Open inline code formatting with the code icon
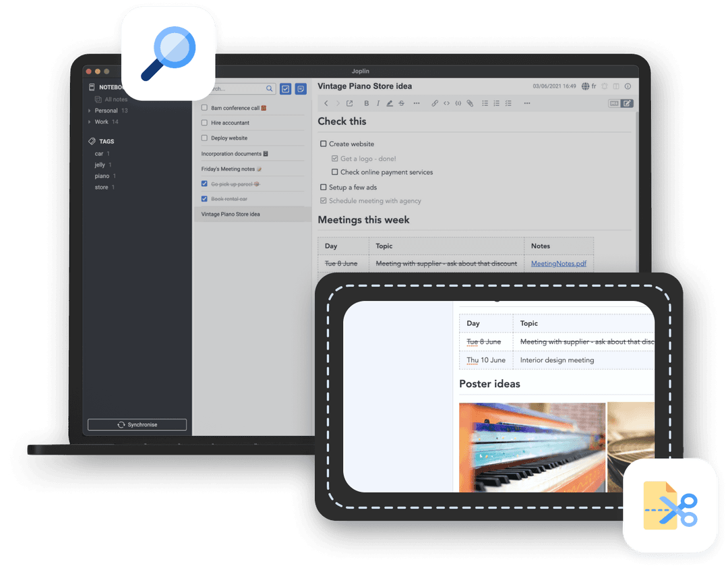This screenshot has height=568, width=728. (x=446, y=103)
